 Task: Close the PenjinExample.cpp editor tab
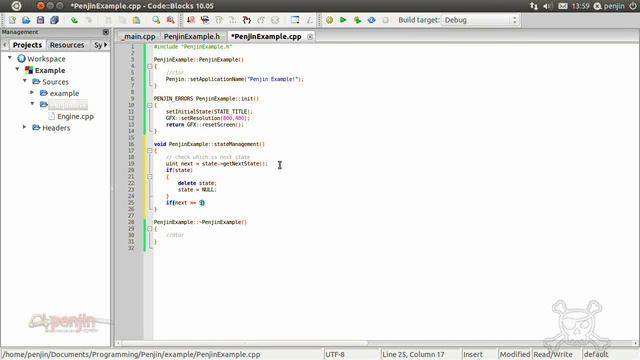[310, 37]
